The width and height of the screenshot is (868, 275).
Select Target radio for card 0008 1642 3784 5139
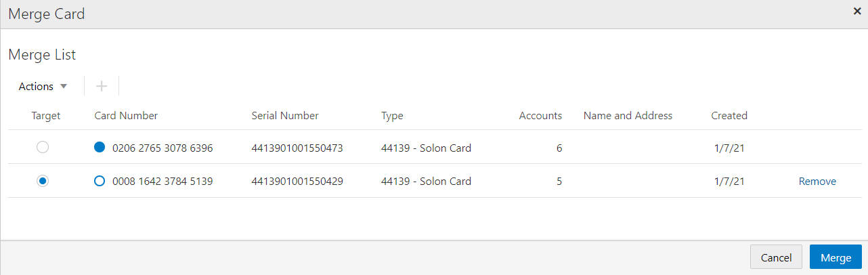[43, 181]
